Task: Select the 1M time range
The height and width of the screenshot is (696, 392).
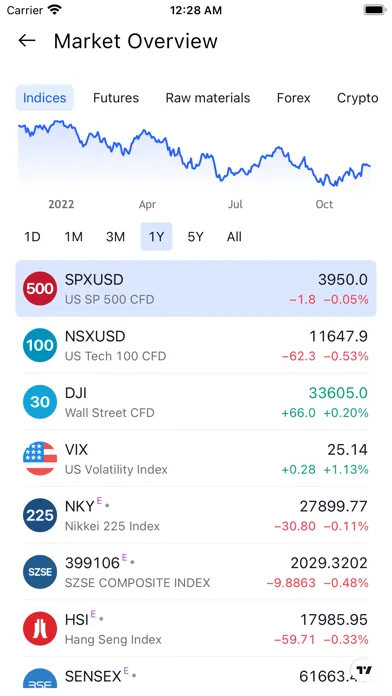Action: (x=74, y=237)
